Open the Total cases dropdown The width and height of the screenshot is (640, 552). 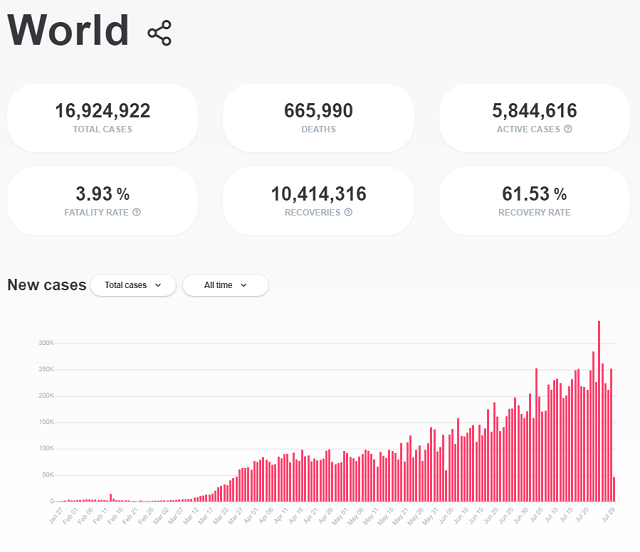tap(133, 285)
